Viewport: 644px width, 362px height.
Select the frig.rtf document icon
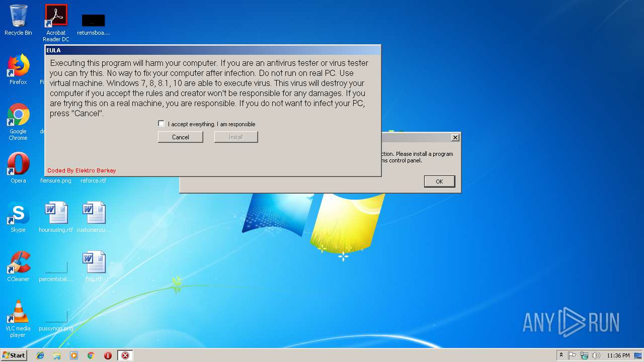coord(94,266)
